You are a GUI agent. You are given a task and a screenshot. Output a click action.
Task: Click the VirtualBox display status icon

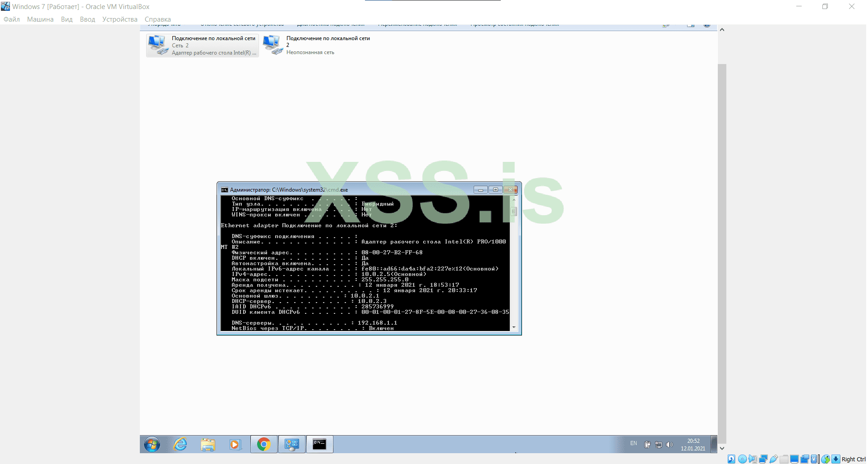coord(794,459)
